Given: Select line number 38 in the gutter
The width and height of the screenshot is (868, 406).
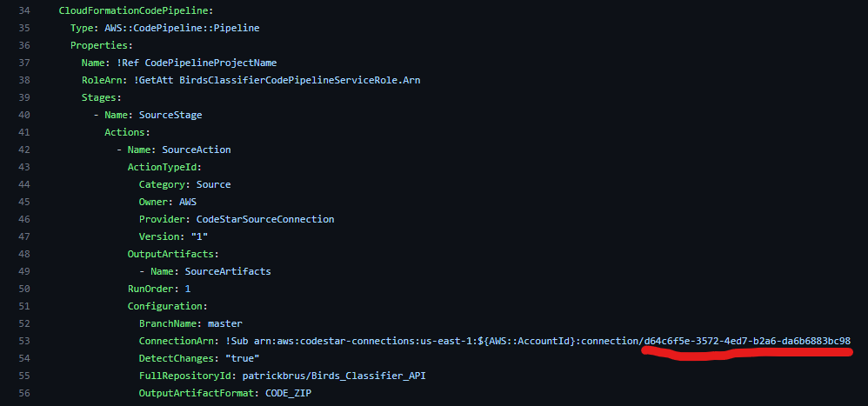Looking at the screenshot, I should pyautogui.click(x=24, y=80).
